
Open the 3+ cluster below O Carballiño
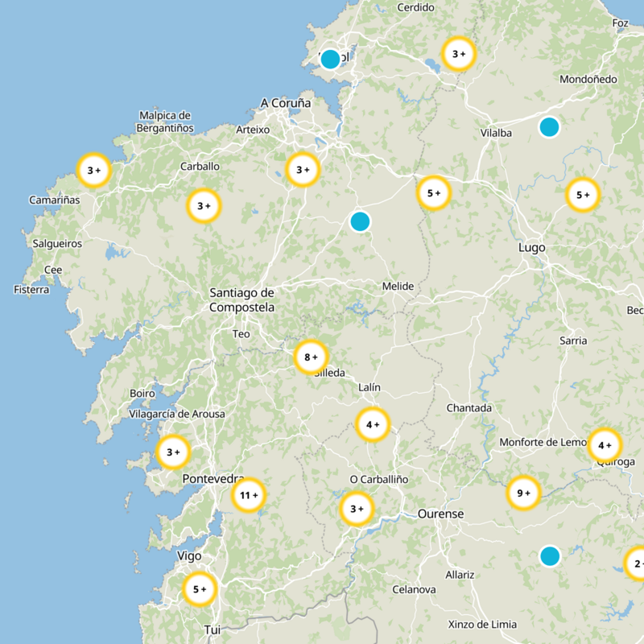(x=357, y=509)
